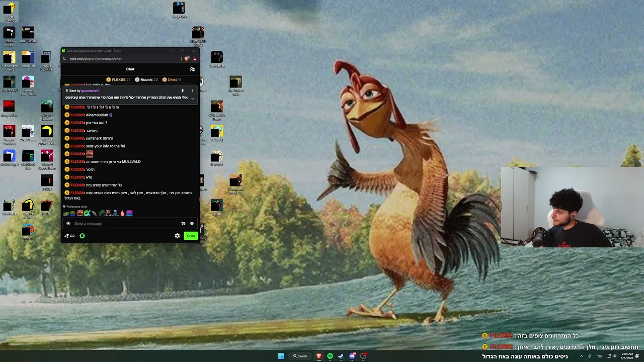Open the emote picker smiley icon
The width and height of the screenshot is (644, 362).
click(192, 223)
